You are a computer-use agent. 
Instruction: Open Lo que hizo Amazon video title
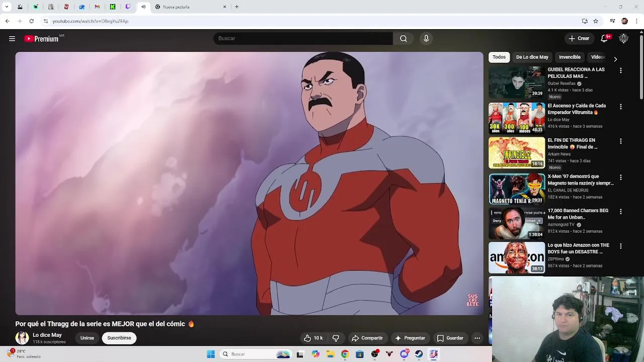[x=579, y=248]
